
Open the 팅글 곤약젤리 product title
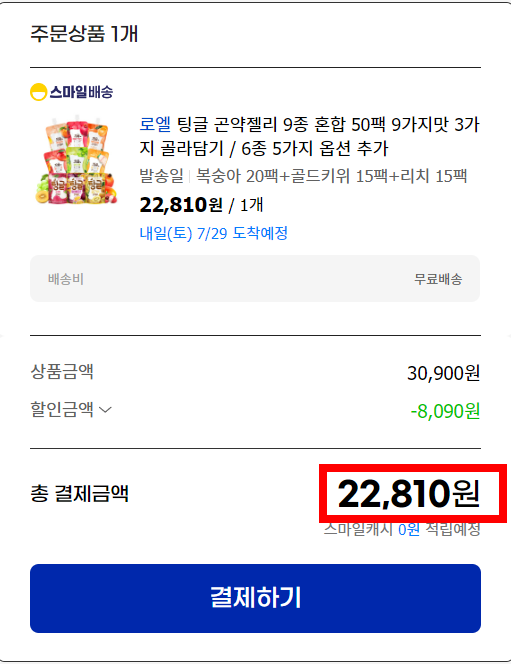point(309,136)
